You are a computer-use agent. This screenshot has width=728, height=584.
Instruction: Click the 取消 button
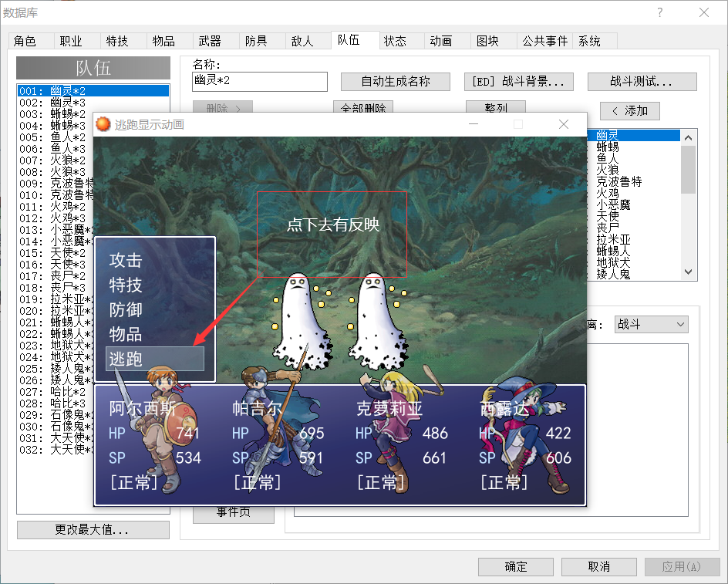(599, 567)
